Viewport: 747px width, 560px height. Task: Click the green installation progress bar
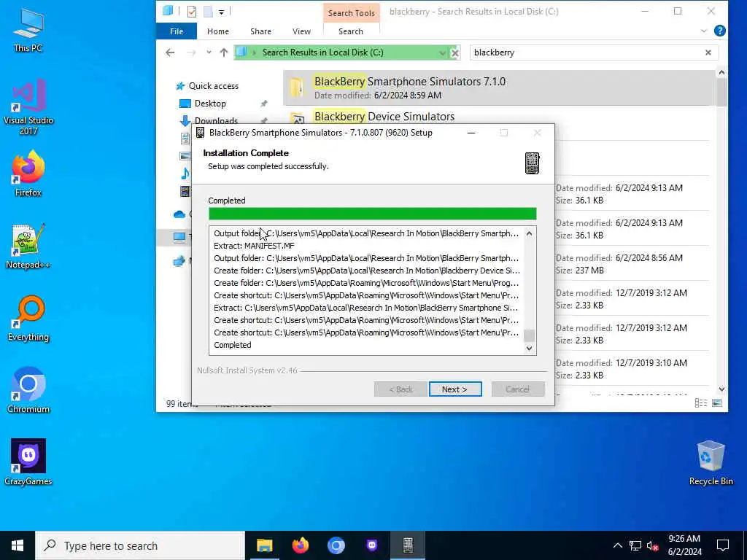pyautogui.click(x=373, y=214)
